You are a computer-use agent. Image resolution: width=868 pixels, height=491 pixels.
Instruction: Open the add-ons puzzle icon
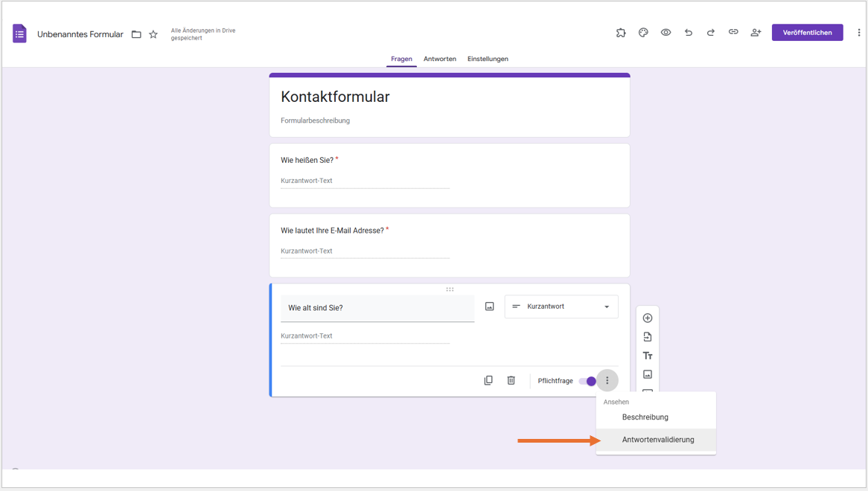click(x=621, y=33)
